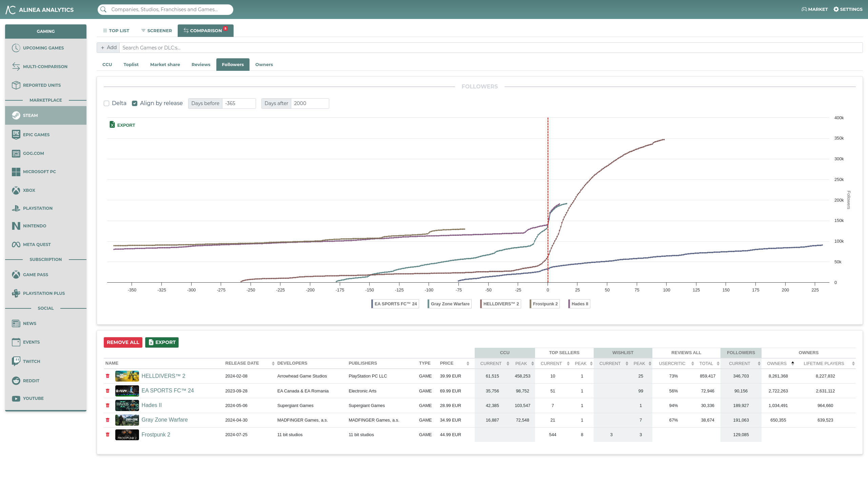The width and height of the screenshot is (868, 488).
Task: Select the PlayStation icon
Action: point(16,208)
